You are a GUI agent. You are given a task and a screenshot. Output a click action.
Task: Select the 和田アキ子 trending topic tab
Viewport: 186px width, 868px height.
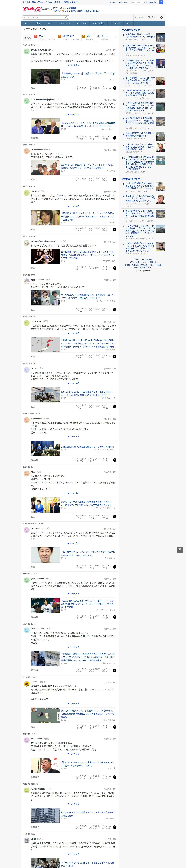pos(69,38)
